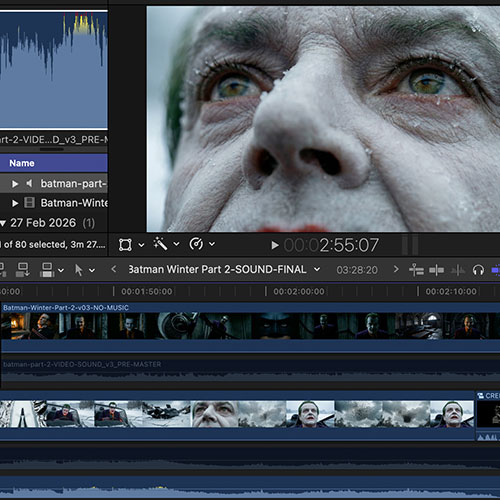Click the fireplace thumbnail in upper clip
Image resolution: width=500 pixels, height=500 pixels.
click(x=15, y=326)
